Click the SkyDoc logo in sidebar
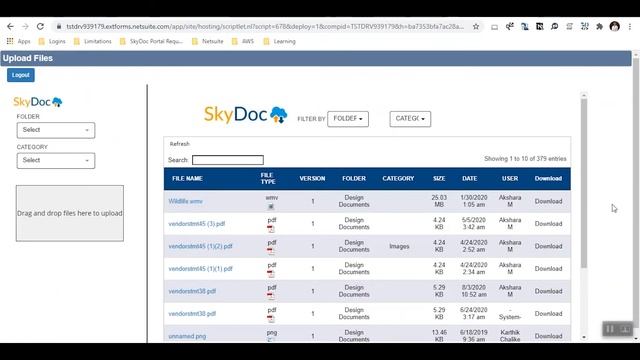The image size is (640, 360). [x=38, y=102]
